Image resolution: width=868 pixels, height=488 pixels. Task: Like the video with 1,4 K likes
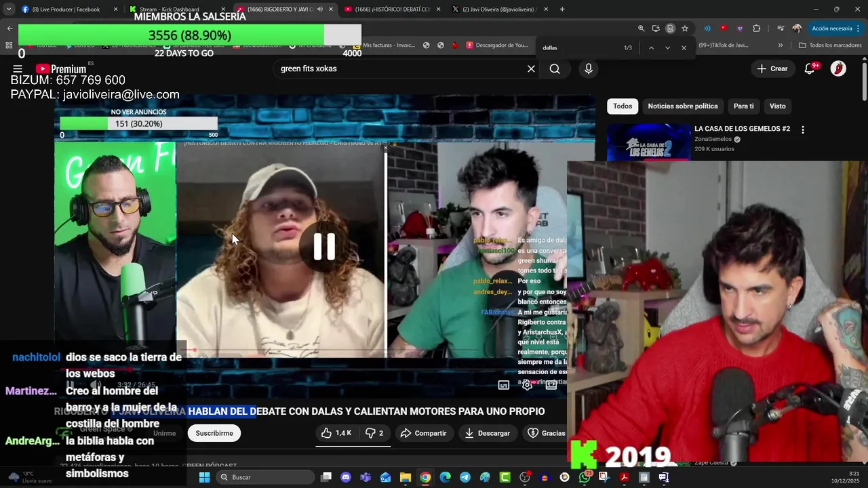click(x=337, y=433)
